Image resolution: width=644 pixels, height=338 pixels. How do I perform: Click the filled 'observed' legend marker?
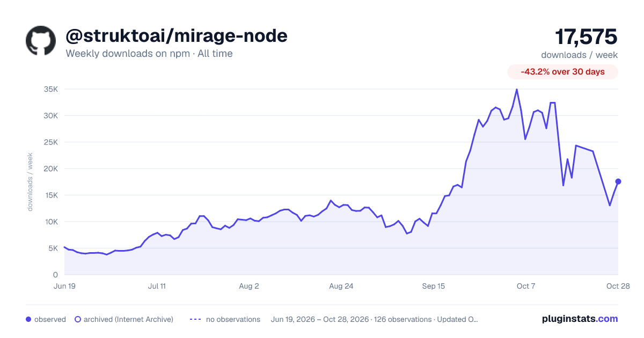[28, 319]
